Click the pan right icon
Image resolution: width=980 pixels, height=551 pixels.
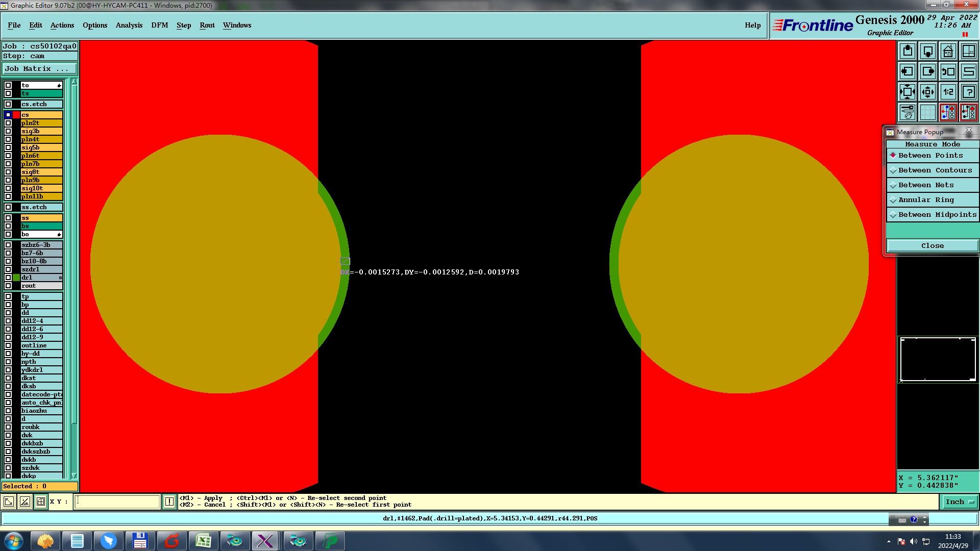point(928,71)
